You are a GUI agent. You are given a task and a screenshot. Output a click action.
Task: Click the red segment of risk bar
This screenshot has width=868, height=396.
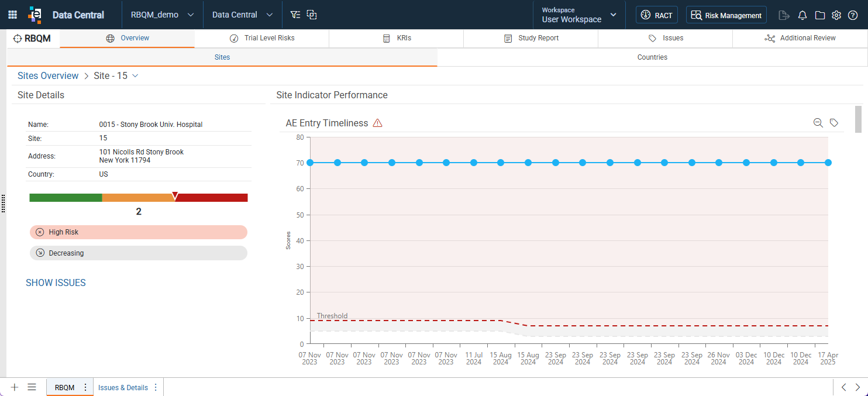[x=211, y=198]
